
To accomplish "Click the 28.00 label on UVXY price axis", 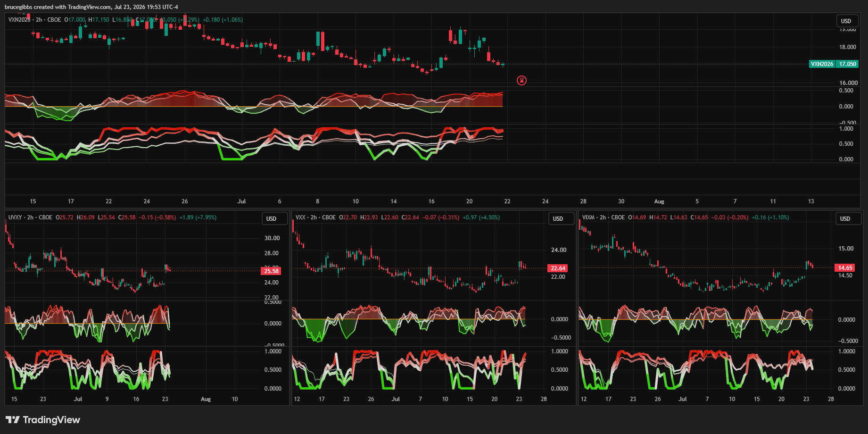I will [272, 253].
